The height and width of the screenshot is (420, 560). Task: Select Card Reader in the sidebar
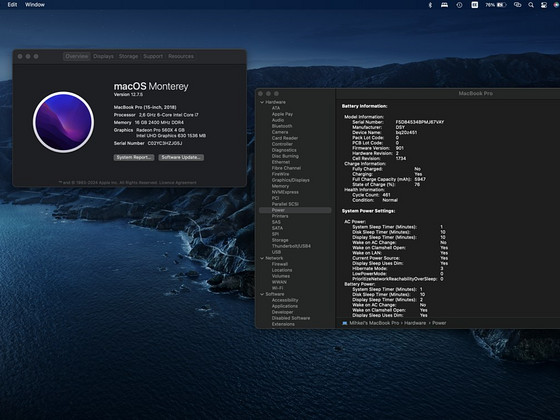pos(285,138)
